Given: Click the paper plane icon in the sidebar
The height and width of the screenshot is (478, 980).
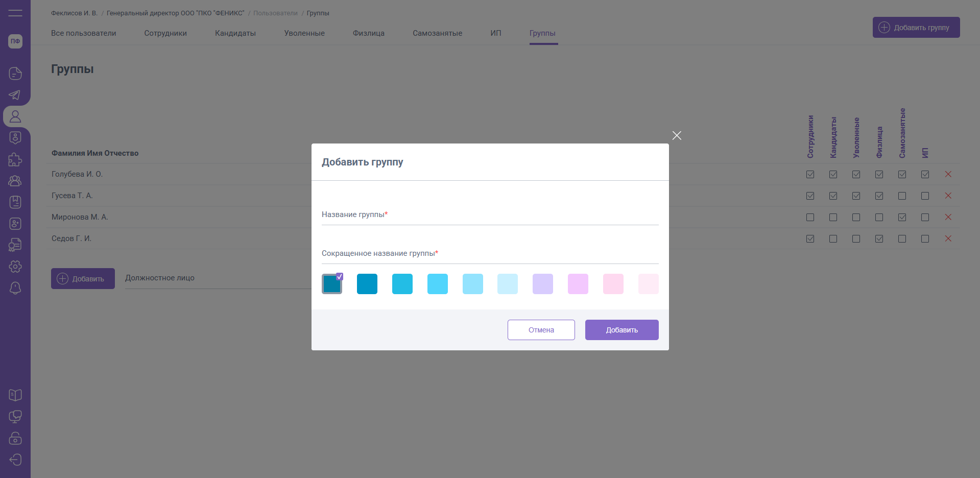Looking at the screenshot, I should 15,95.
